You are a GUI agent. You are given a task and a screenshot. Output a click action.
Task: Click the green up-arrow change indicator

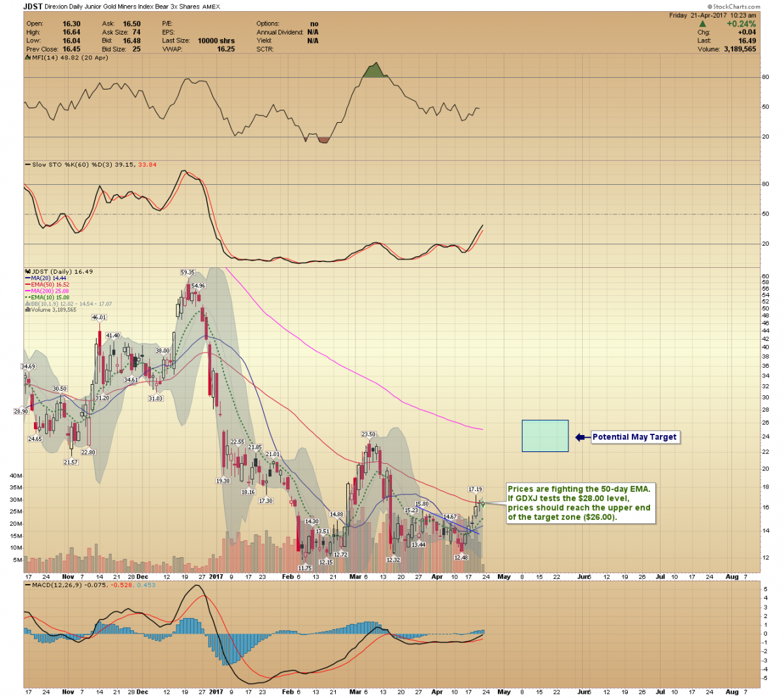point(702,24)
